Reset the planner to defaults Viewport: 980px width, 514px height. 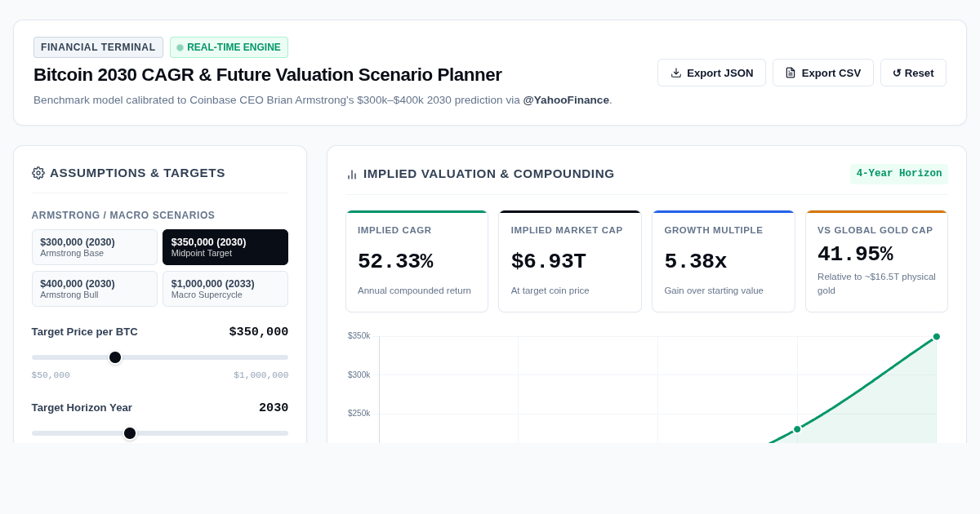913,73
